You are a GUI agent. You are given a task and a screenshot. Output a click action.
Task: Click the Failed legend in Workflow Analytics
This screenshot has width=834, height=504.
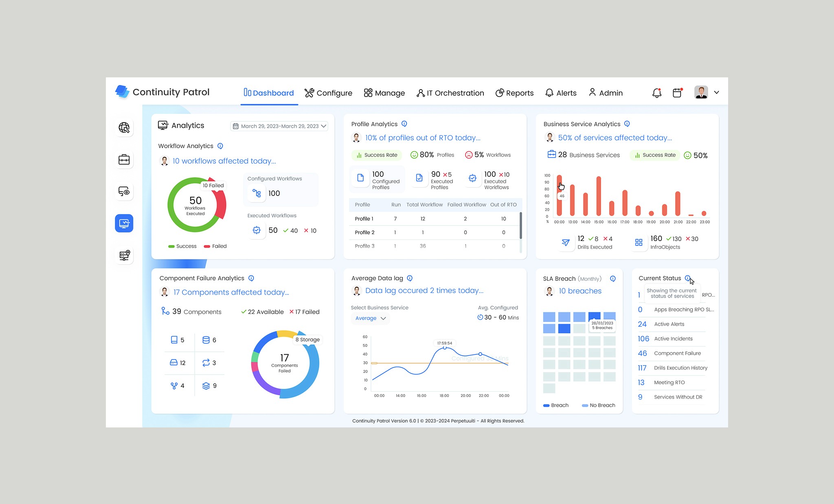(215, 246)
